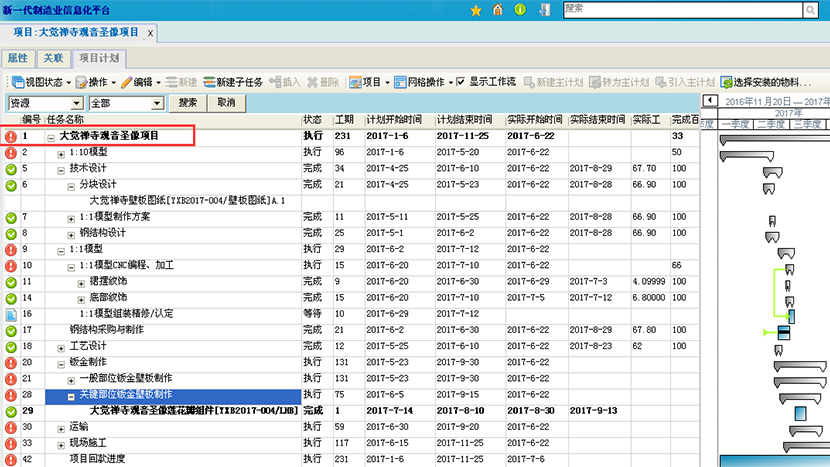Switch to the 属性 tab
The width and height of the screenshot is (830, 467).
pyautogui.click(x=19, y=58)
